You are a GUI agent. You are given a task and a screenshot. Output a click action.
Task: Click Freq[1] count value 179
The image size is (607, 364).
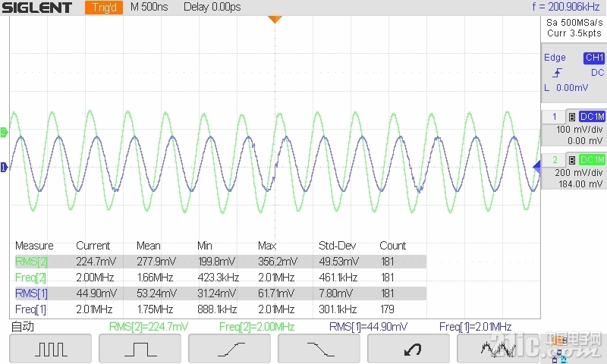[387, 309]
